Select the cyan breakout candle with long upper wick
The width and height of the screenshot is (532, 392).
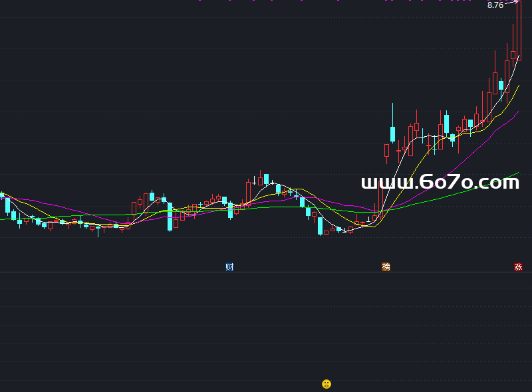pyautogui.click(x=392, y=133)
